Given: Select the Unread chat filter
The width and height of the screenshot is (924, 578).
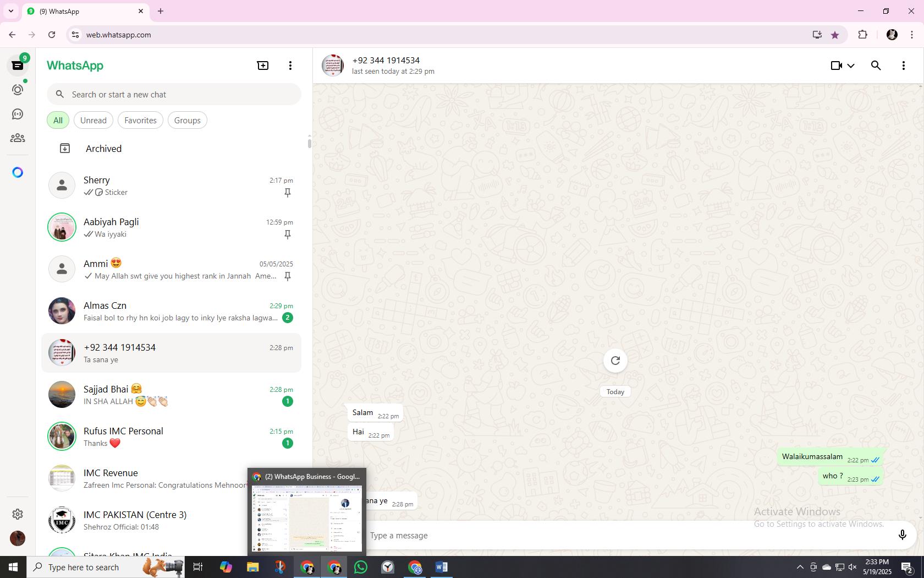Looking at the screenshot, I should pos(94,120).
